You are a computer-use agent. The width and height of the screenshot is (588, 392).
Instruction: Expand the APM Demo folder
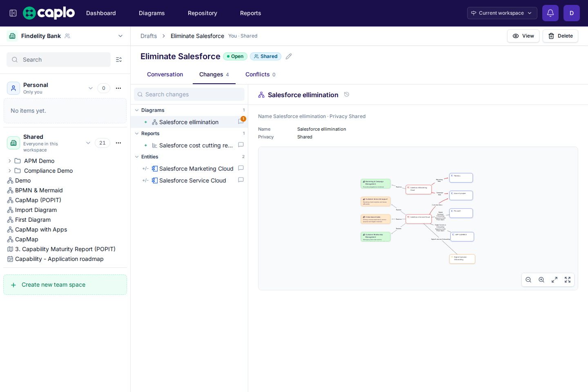[10, 161]
